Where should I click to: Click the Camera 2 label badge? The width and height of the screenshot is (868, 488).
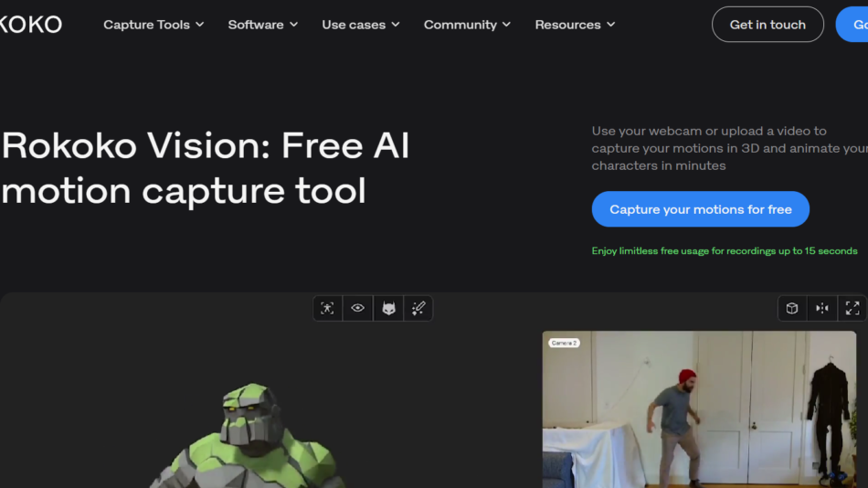pyautogui.click(x=564, y=343)
